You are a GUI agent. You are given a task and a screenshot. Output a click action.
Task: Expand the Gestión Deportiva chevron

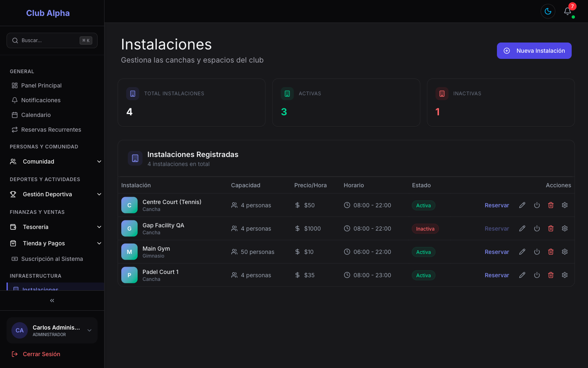(99, 194)
